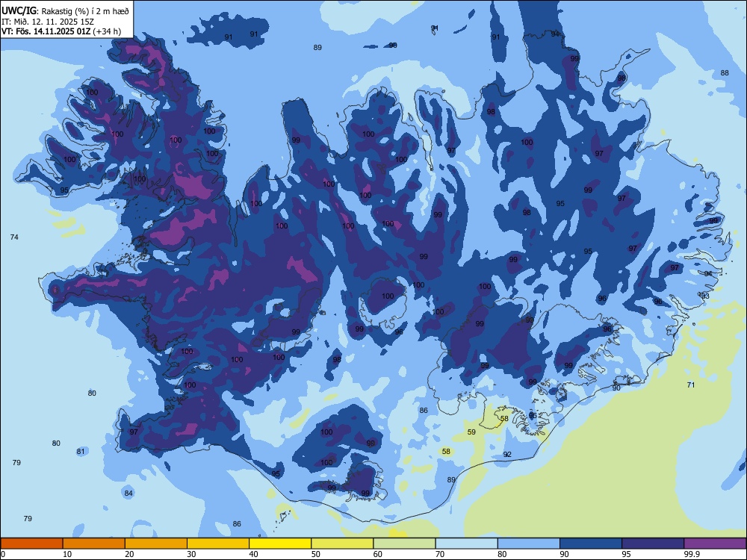Click the '59' value in the yellow area

tap(471, 432)
